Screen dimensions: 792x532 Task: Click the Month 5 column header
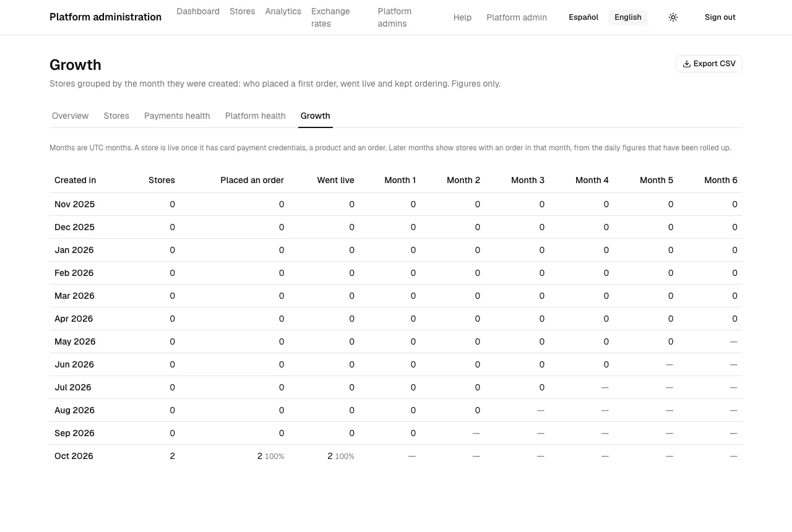click(x=656, y=181)
